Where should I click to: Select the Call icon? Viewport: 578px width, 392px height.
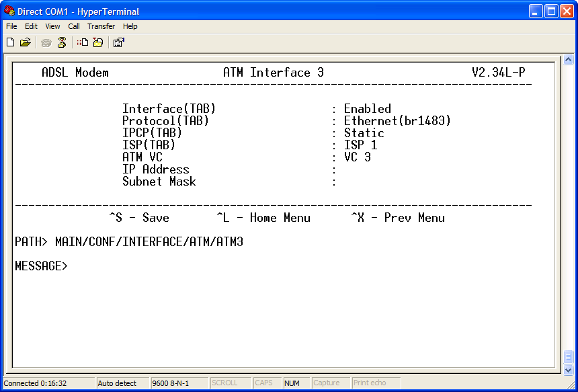click(46, 42)
